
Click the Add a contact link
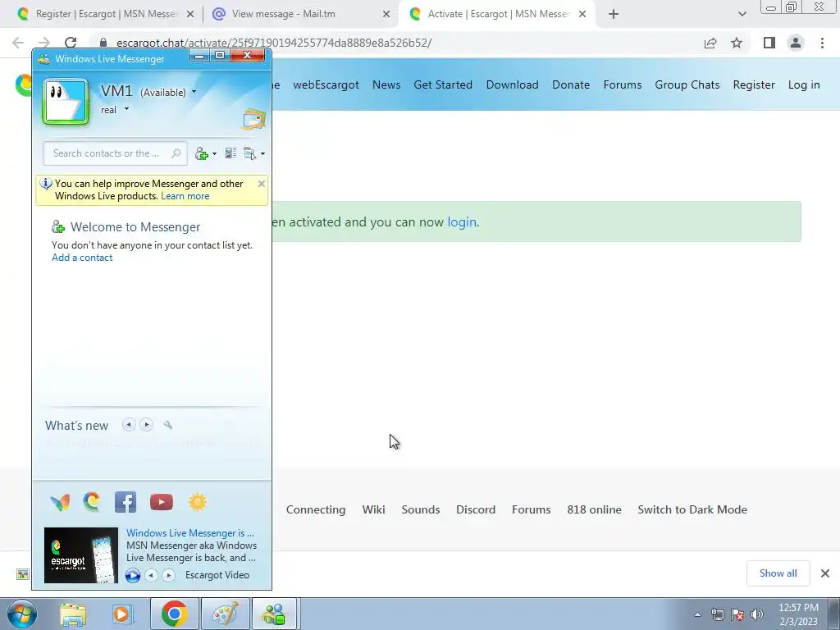(x=82, y=258)
